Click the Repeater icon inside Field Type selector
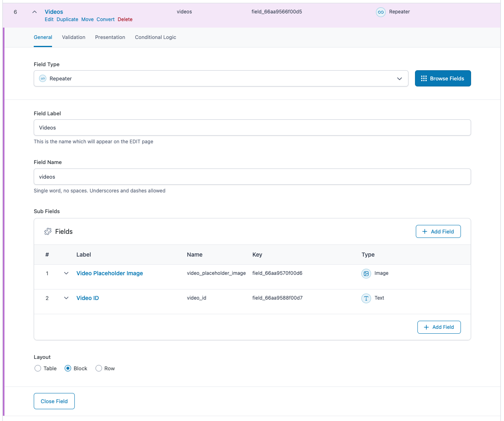 coord(43,79)
